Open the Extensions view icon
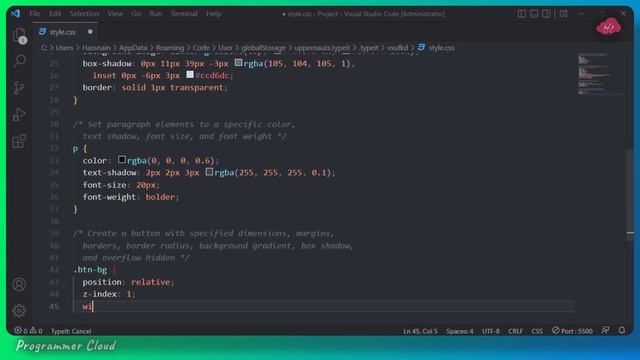Viewport: 640px width, 360px height. coord(19,141)
